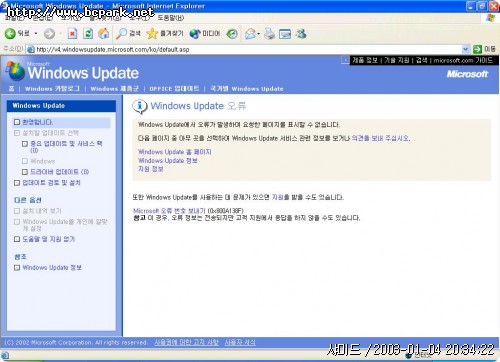Screen dimensions: 500x362
Task: Click the Windows flag icon by the menu bar
Action: click(x=490, y=18)
